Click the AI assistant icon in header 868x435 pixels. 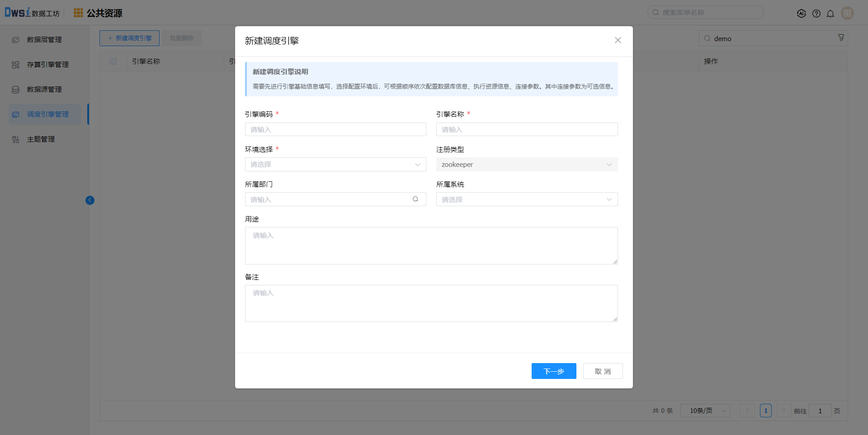(x=801, y=14)
